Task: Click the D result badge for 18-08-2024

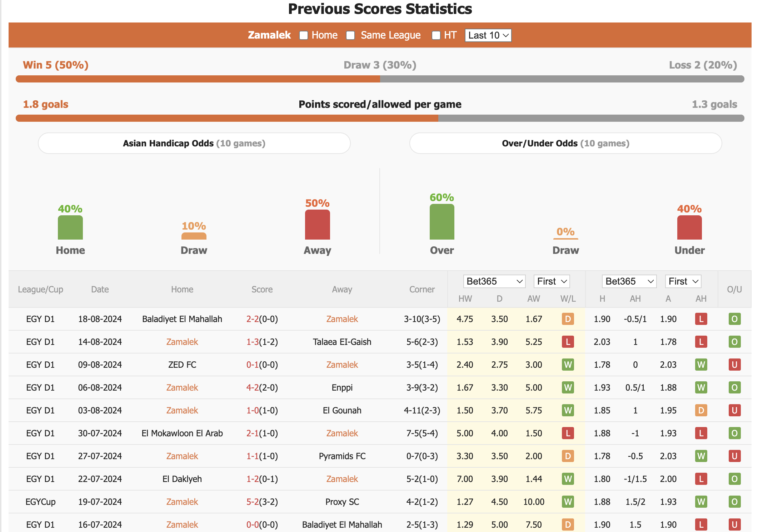Action: pyautogui.click(x=568, y=319)
